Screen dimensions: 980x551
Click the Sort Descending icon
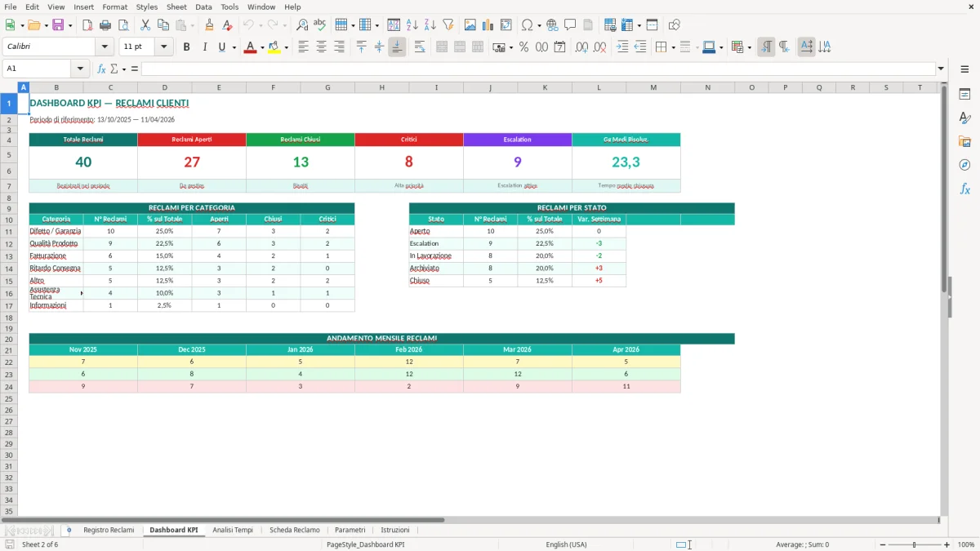[x=430, y=25]
